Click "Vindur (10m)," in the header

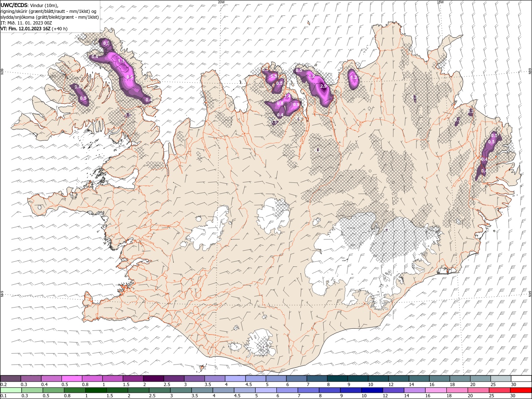(44, 5)
